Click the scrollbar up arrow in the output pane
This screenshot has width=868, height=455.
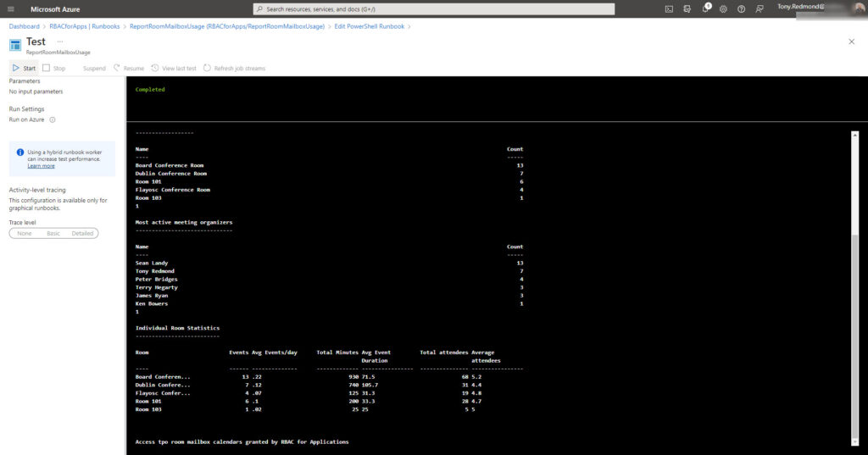click(854, 135)
